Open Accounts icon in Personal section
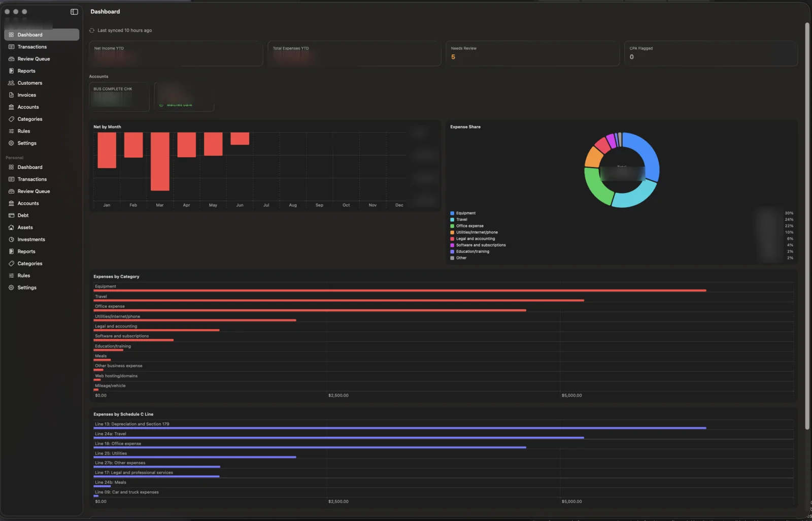 11,203
